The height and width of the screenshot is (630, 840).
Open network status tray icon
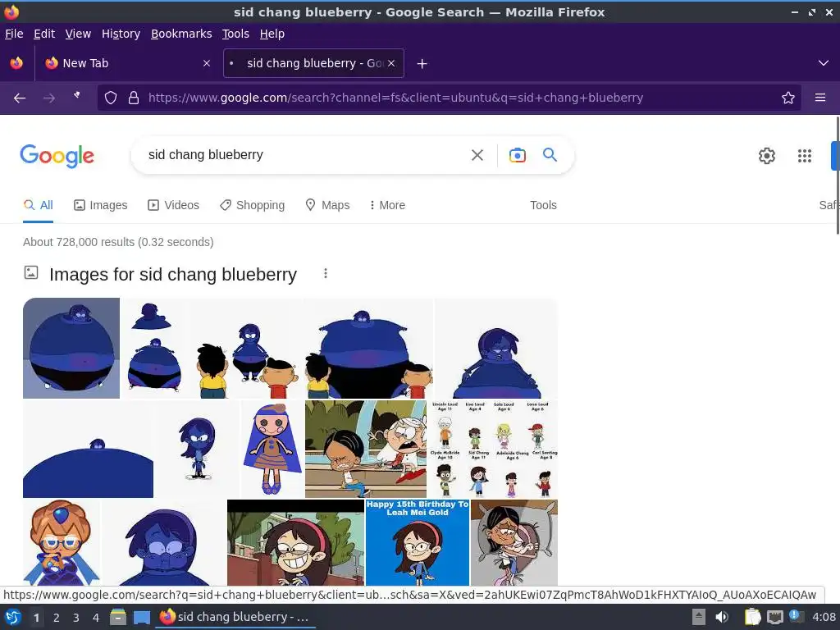[774, 617]
